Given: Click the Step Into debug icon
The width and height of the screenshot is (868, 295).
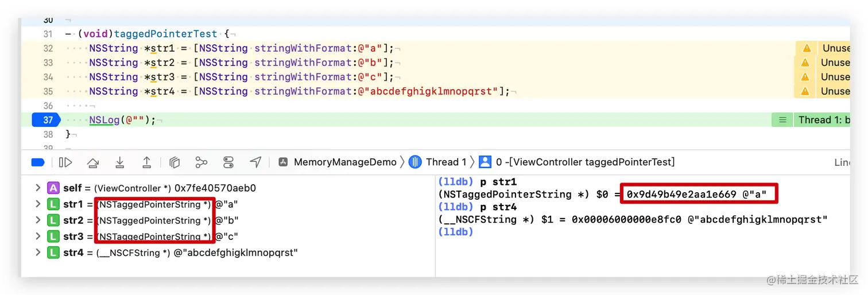Looking at the screenshot, I should (120, 162).
